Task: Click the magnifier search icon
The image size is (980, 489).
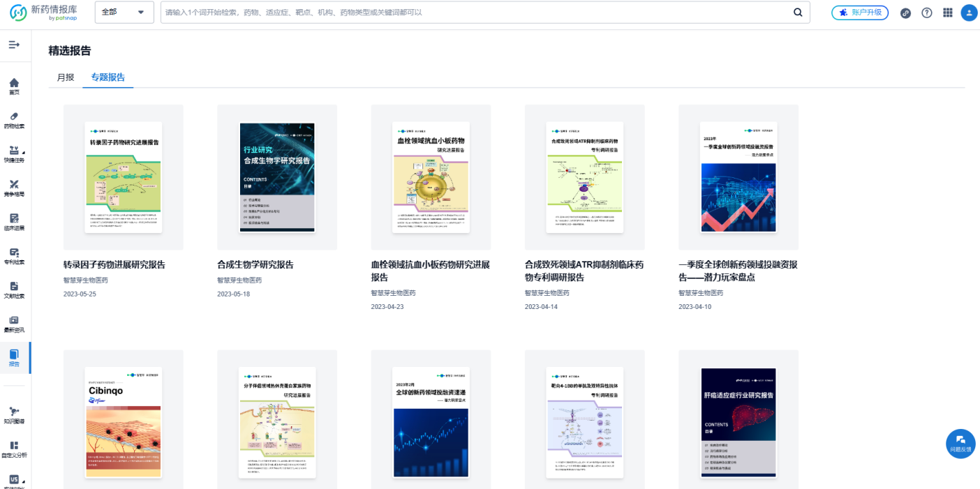Action: click(798, 13)
